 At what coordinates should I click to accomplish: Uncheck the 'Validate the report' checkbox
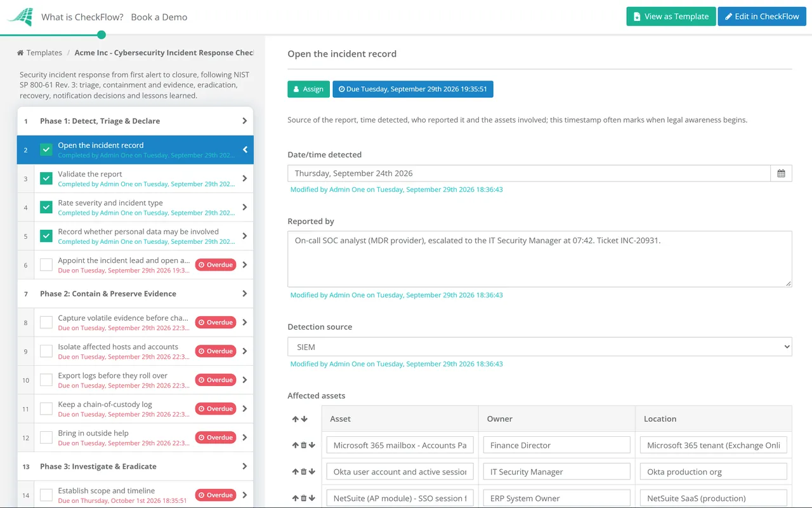(46, 178)
